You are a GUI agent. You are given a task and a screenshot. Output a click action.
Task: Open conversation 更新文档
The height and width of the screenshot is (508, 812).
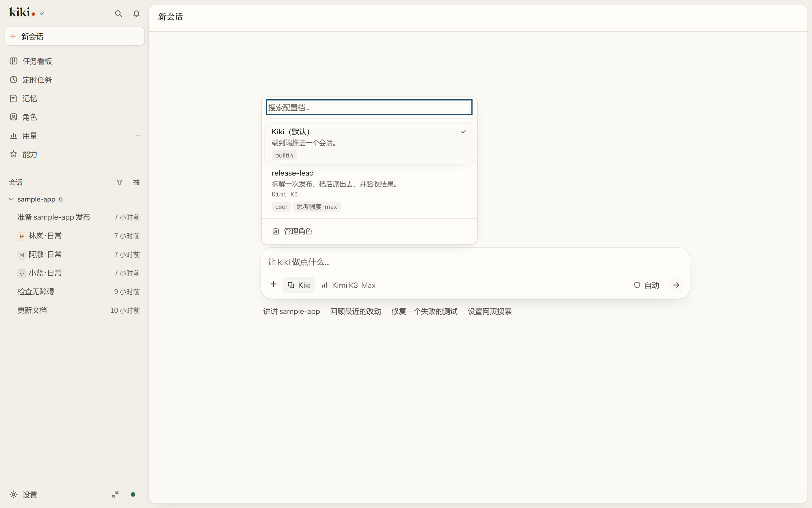74,310
